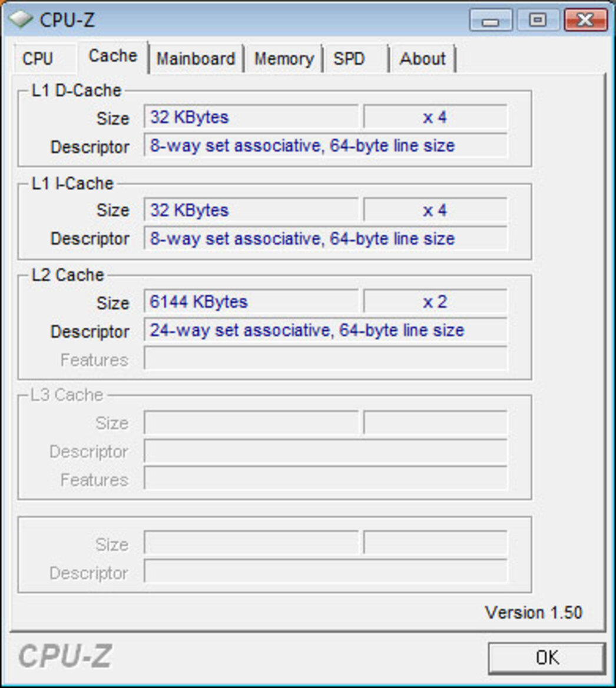This screenshot has height=688, width=616.
Task: Click the L2 Cache group label
Action: (68, 275)
